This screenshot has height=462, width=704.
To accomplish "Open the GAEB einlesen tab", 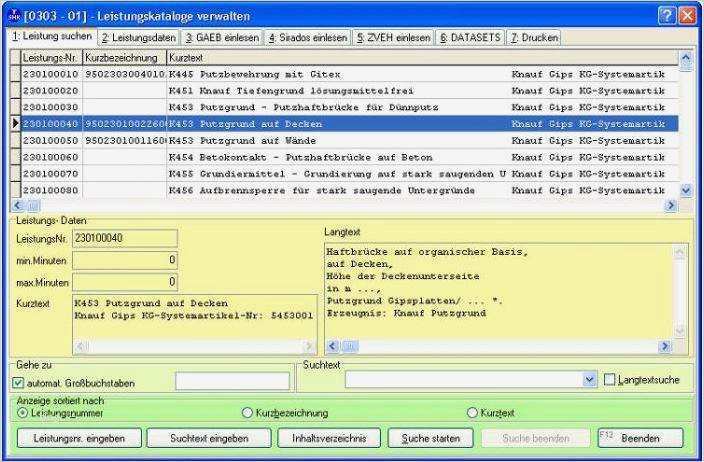I will click(x=222, y=38).
